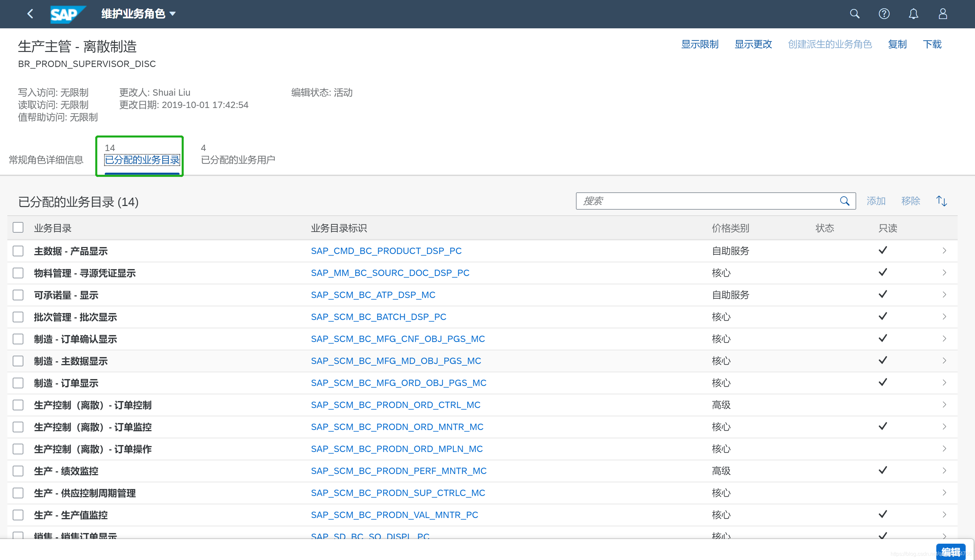Screen dimensions: 975x560
Task: Expand details arrow for 生产 - 绩效监控 row
Action: click(x=944, y=470)
